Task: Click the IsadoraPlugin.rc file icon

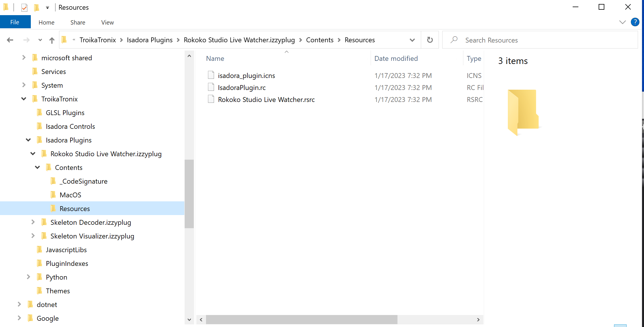Action: [x=211, y=87]
